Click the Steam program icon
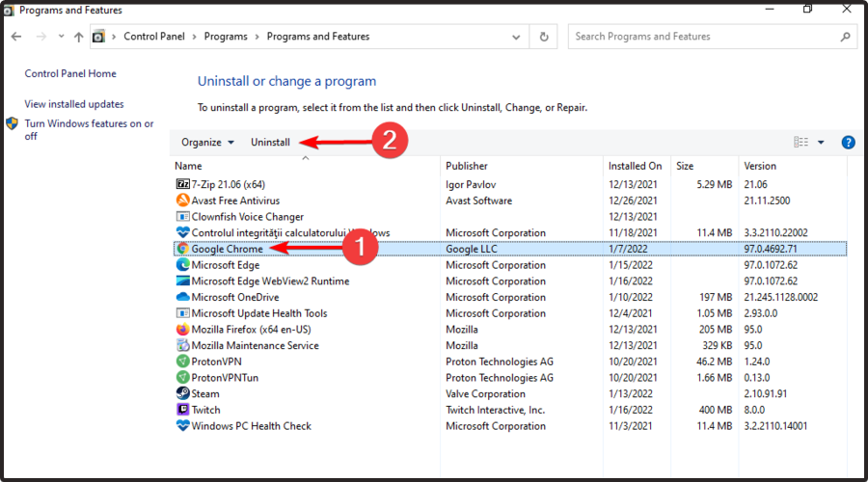 coord(183,393)
